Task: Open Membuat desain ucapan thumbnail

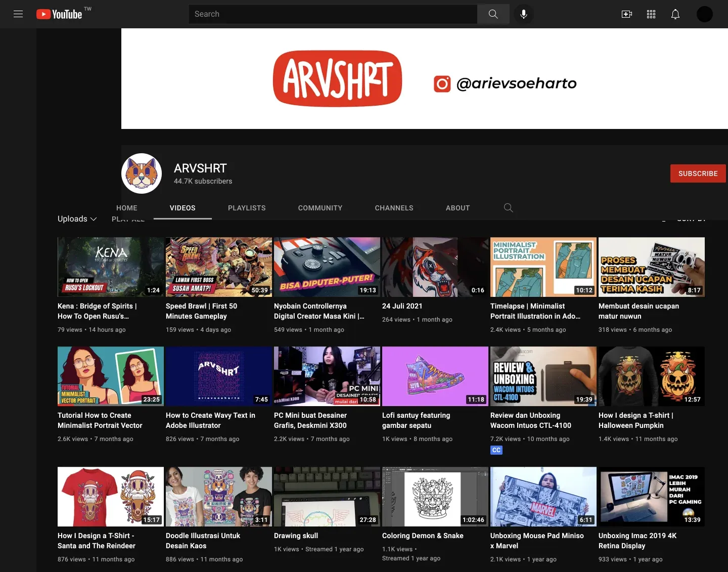Action: pyautogui.click(x=652, y=267)
